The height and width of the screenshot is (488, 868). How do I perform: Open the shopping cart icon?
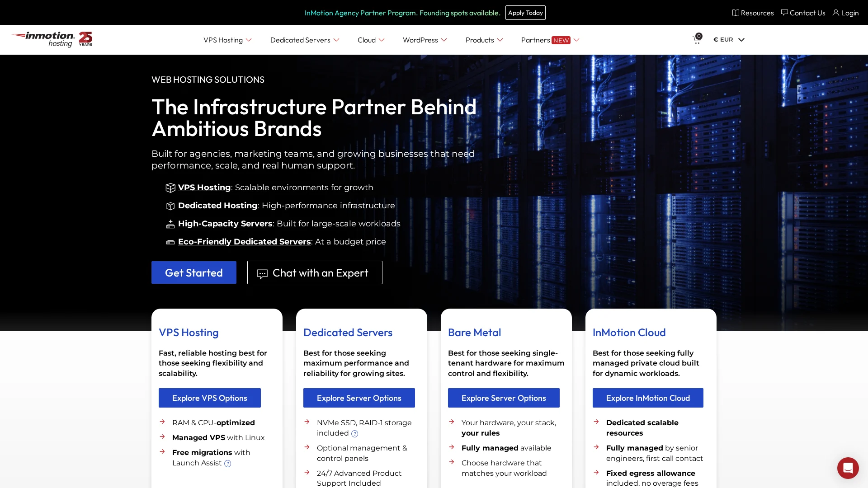click(697, 39)
